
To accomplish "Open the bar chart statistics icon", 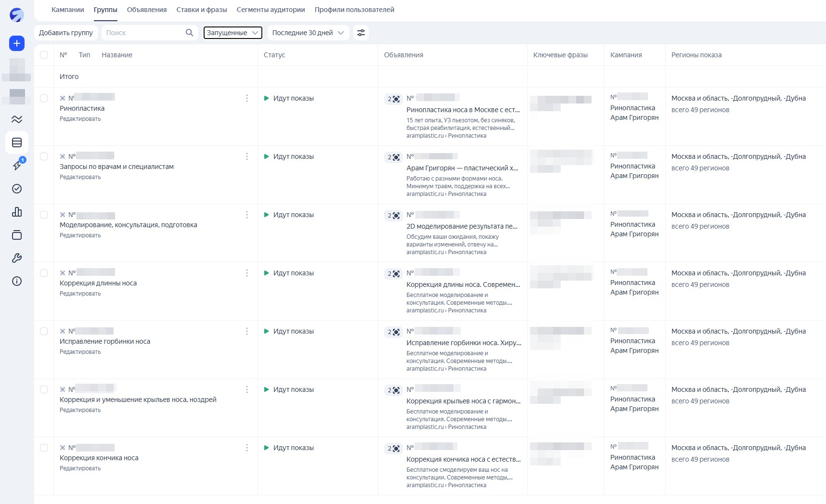I will pyautogui.click(x=17, y=212).
